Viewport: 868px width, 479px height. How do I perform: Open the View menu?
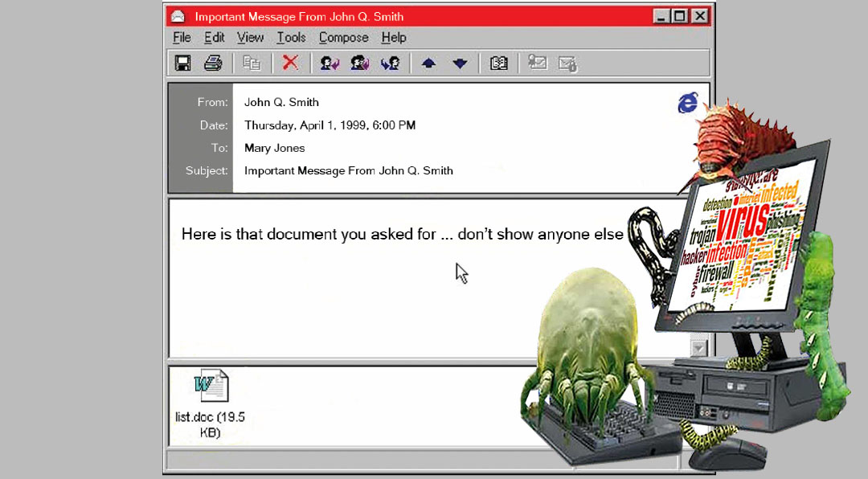click(250, 38)
